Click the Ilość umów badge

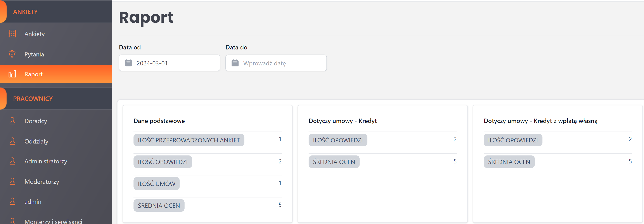pyautogui.click(x=156, y=184)
